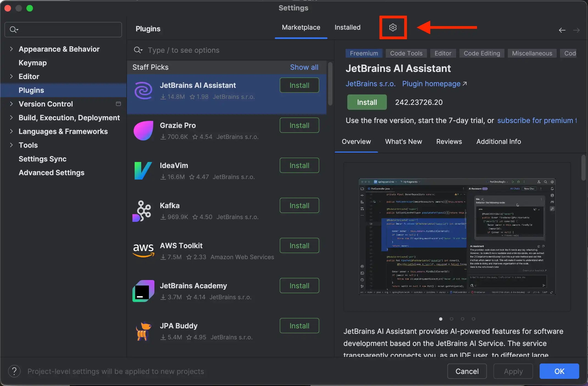The image size is (588, 386).
Task: Switch to the Installed plugins tab
Action: coord(348,27)
